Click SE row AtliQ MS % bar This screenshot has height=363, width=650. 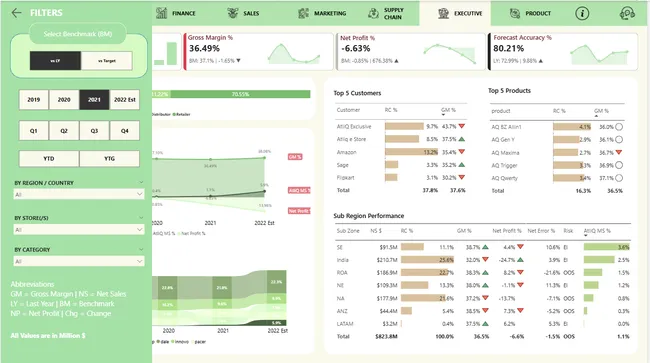click(606, 247)
